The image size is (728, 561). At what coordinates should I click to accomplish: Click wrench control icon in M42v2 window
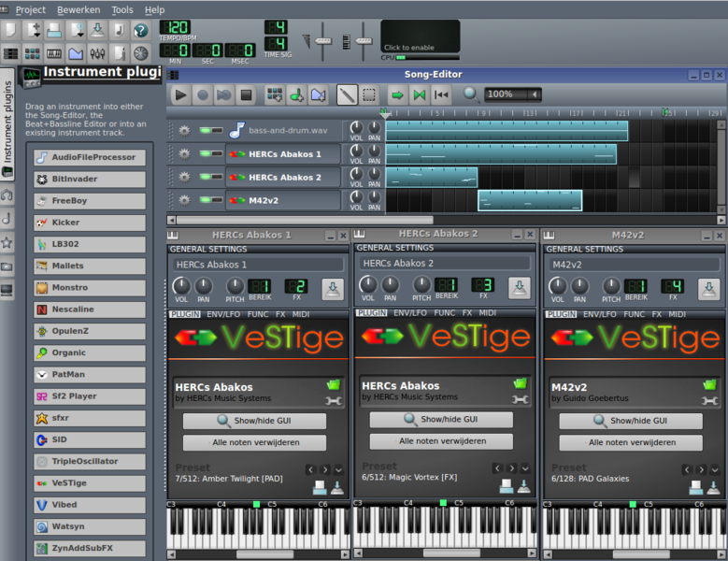[x=709, y=401]
